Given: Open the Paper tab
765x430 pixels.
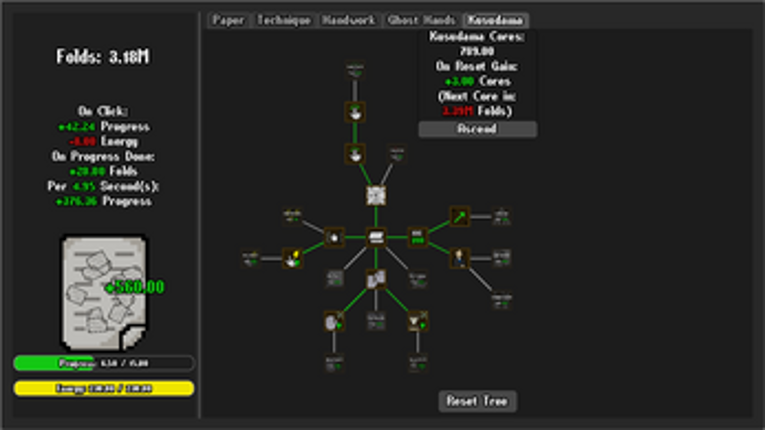Looking at the screenshot, I should (228, 20).
